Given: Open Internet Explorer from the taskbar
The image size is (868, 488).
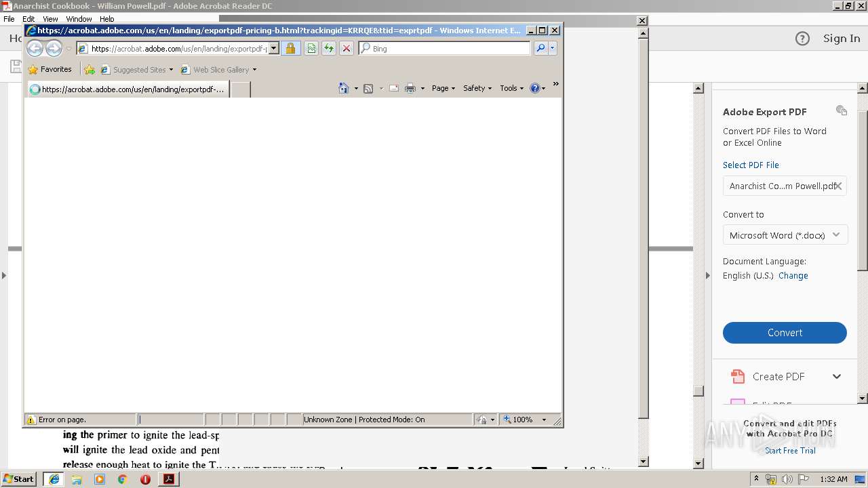Looking at the screenshot, I should pyautogui.click(x=54, y=479).
